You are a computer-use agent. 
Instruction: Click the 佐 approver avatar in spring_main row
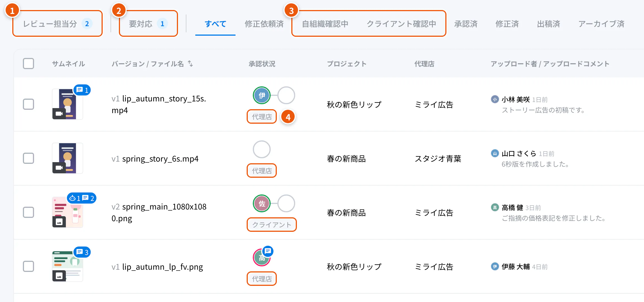click(x=261, y=203)
